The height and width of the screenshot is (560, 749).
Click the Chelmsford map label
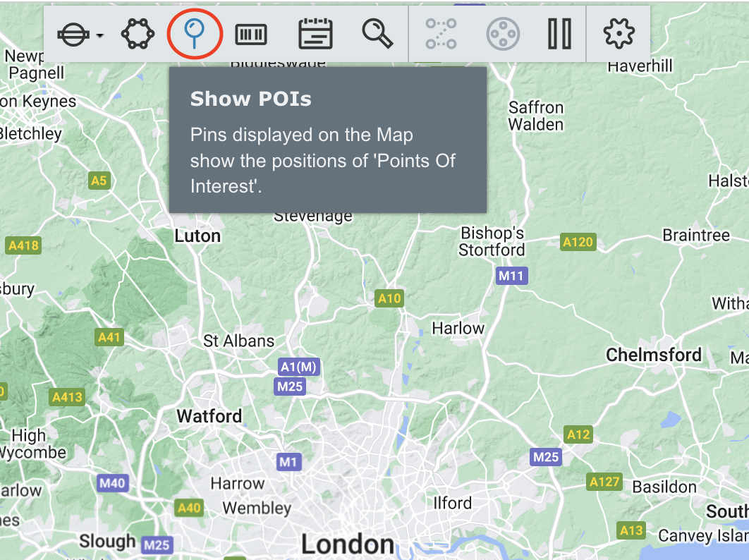654,355
